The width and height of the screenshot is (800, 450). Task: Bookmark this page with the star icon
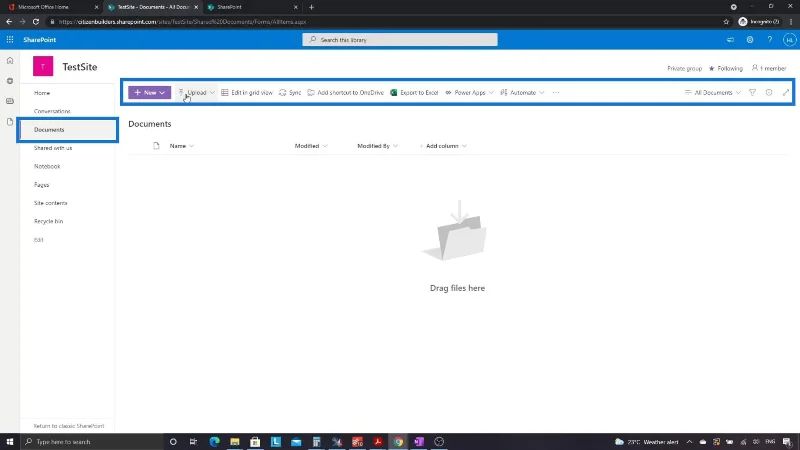click(726, 22)
